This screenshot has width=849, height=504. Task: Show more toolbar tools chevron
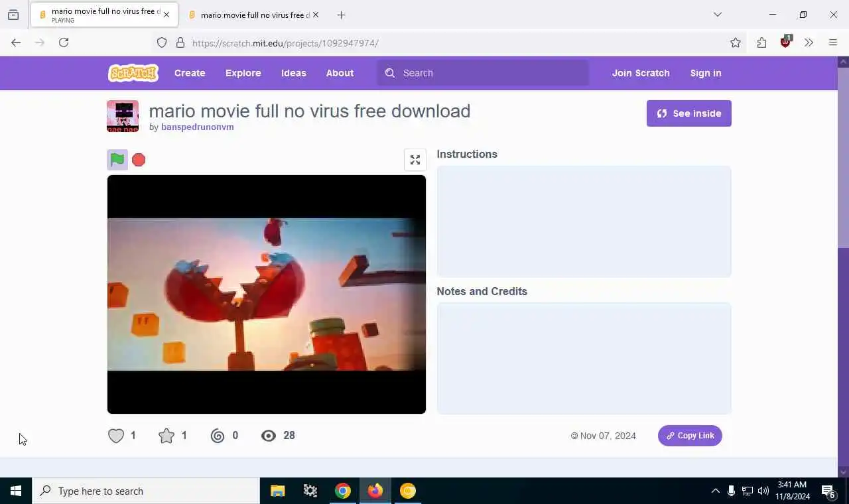pyautogui.click(x=809, y=42)
